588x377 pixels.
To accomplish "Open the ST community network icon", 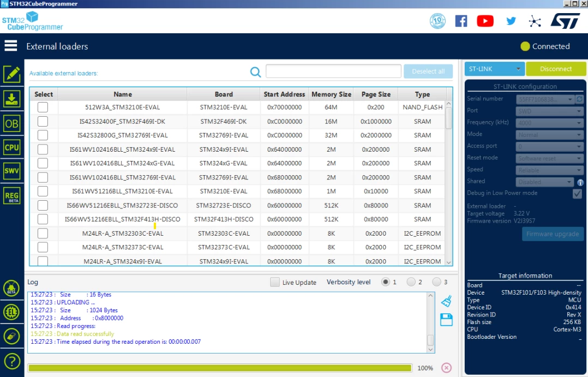I will coord(535,21).
